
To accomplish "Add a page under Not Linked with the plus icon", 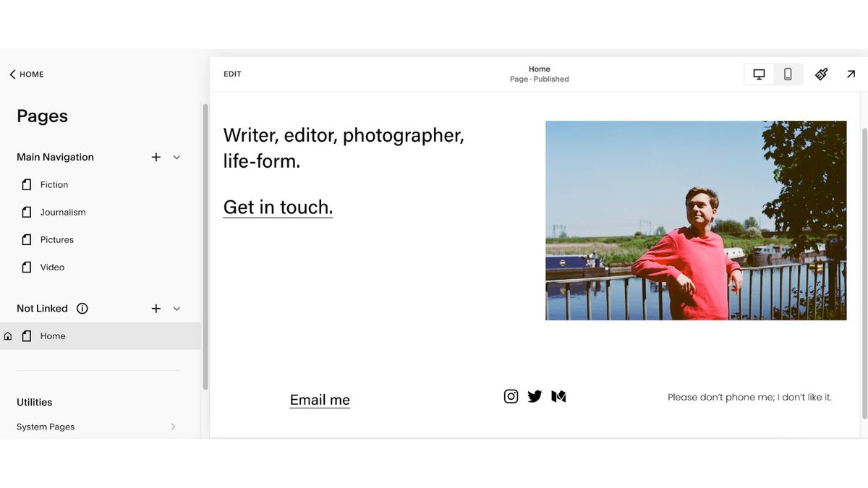I will click(x=156, y=308).
